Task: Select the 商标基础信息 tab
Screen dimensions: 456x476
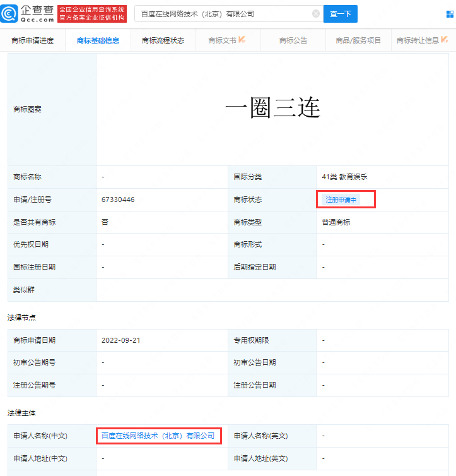Action: (98, 40)
